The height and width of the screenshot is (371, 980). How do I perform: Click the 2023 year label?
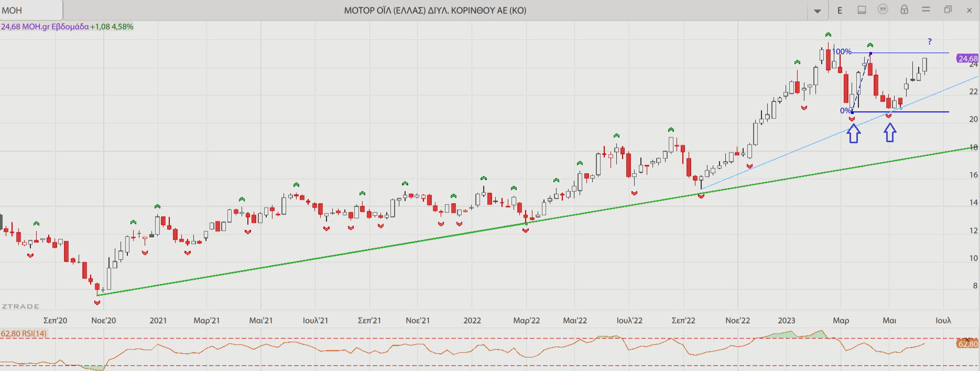coord(787,320)
